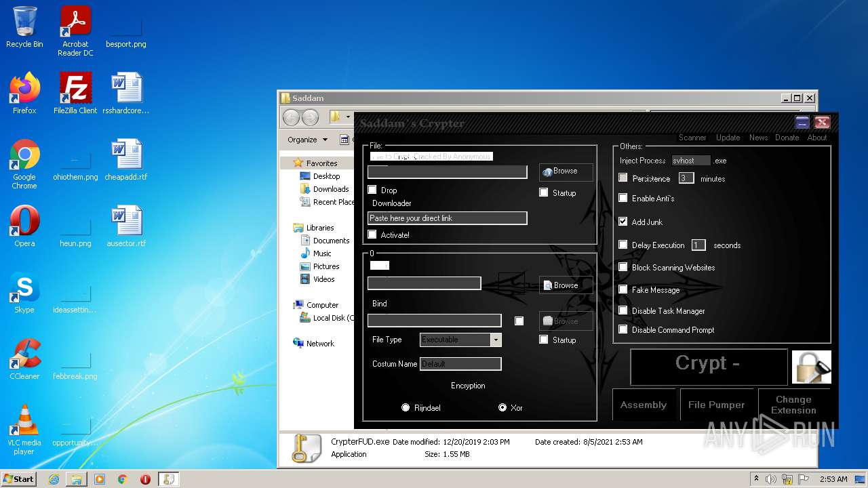Click the Opera taskbar icon
The image size is (868, 488).
tap(145, 479)
